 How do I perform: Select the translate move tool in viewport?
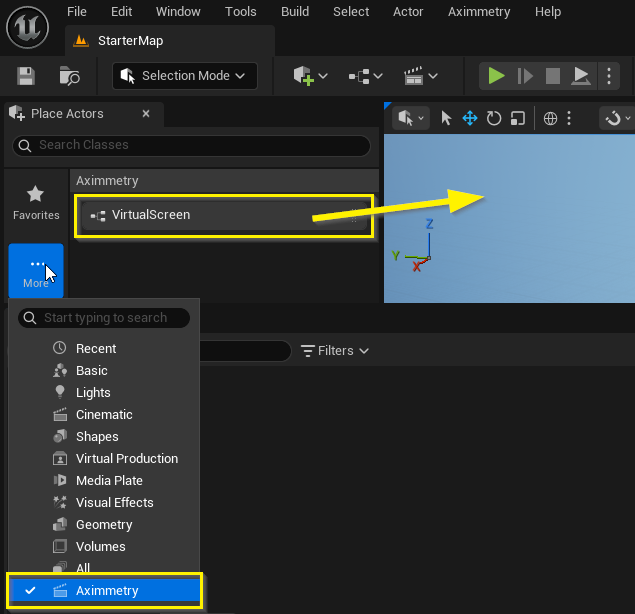[469, 118]
